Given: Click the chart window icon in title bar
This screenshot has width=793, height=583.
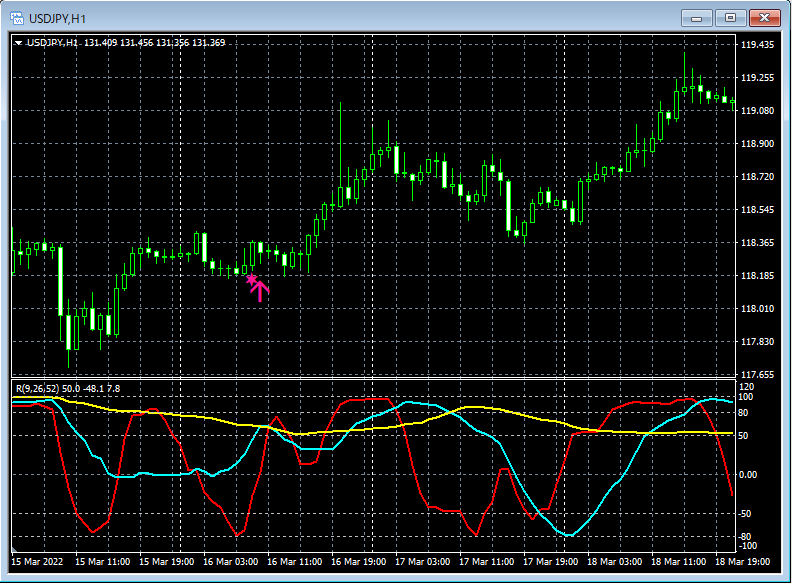Looking at the screenshot, I should 16,18.
